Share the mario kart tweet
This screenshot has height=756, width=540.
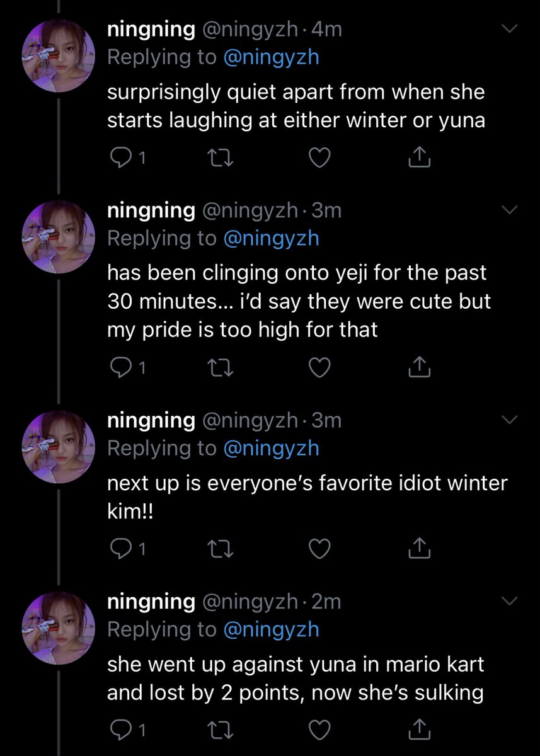[x=420, y=731]
